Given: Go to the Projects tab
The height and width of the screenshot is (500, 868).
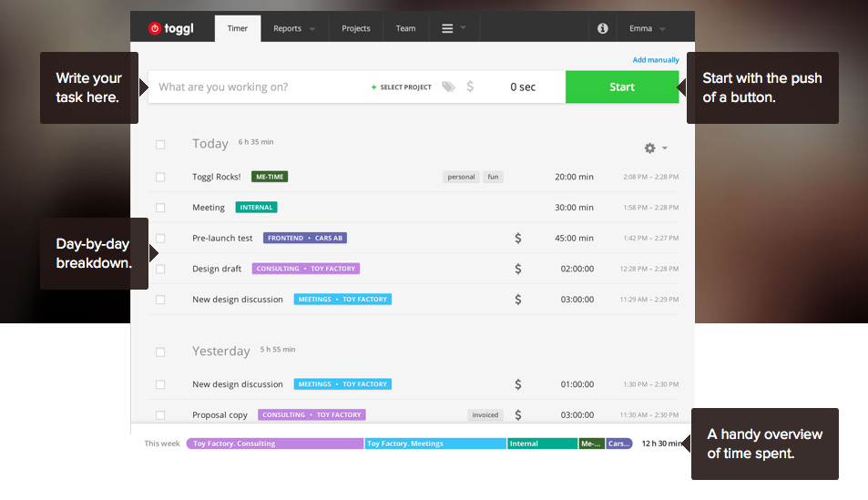Looking at the screenshot, I should [356, 28].
